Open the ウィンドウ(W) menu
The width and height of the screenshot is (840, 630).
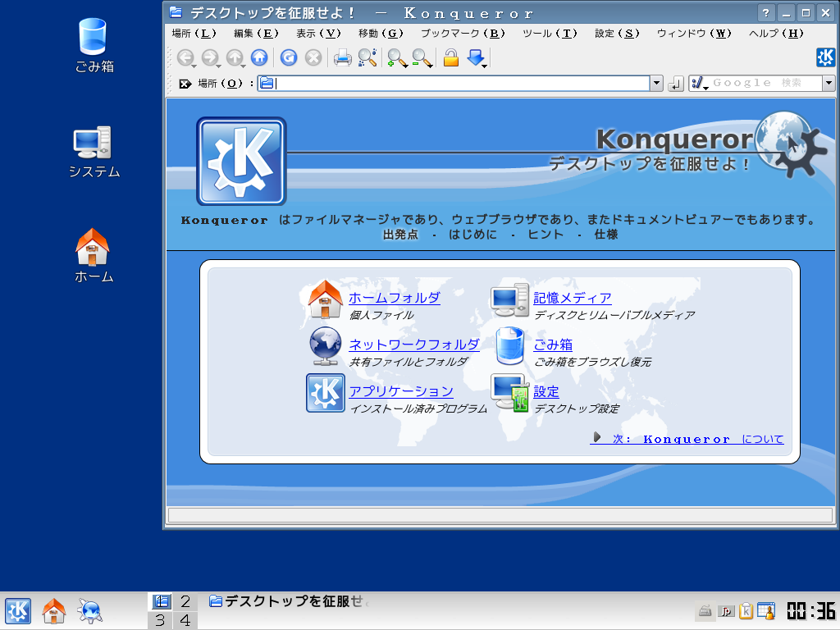point(694,33)
